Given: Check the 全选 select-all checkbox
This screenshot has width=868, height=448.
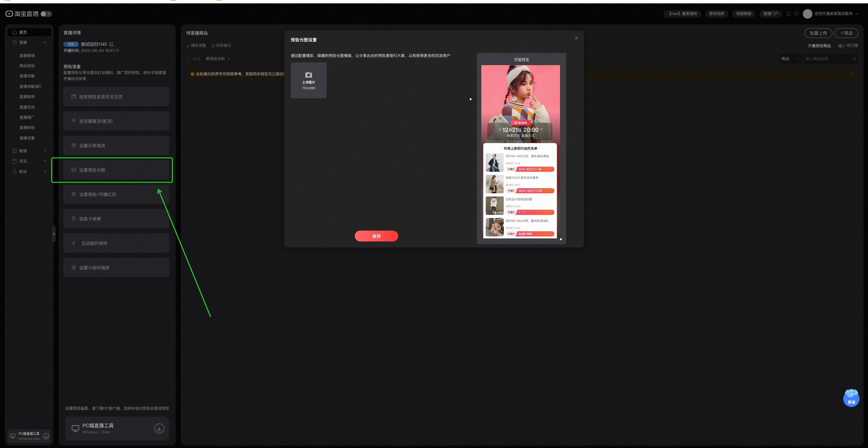Looking at the screenshot, I should [188, 59].
